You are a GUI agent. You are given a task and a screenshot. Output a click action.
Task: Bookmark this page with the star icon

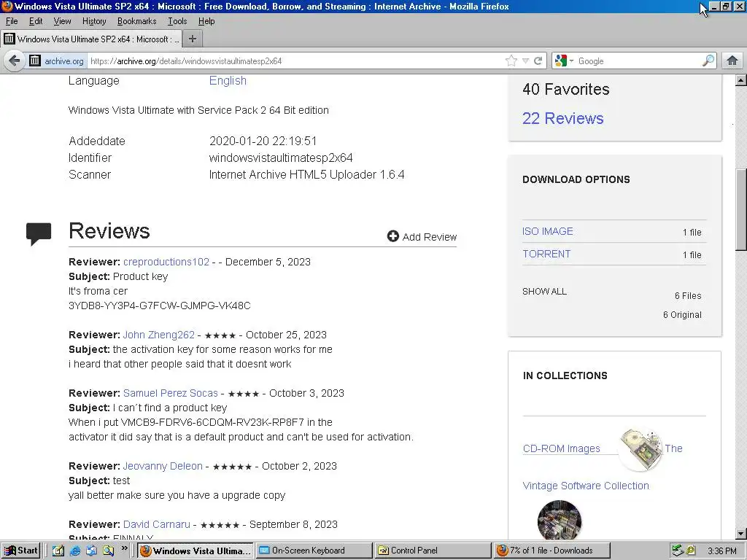click(511, 61)
